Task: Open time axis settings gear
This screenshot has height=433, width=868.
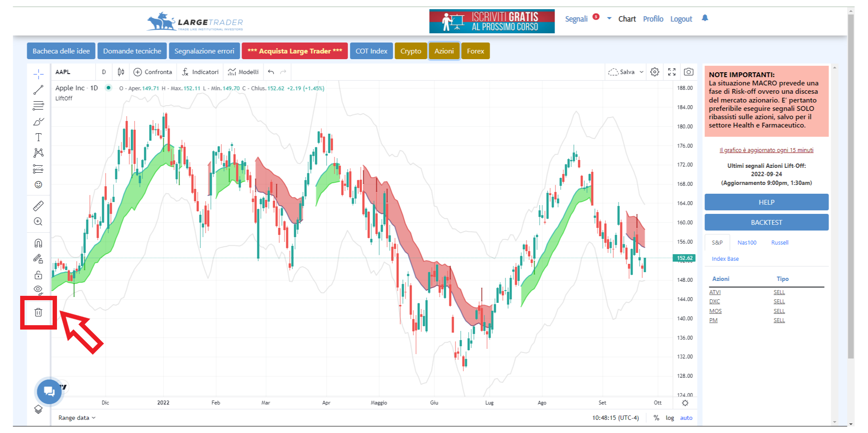Action: tap(685, 403)
